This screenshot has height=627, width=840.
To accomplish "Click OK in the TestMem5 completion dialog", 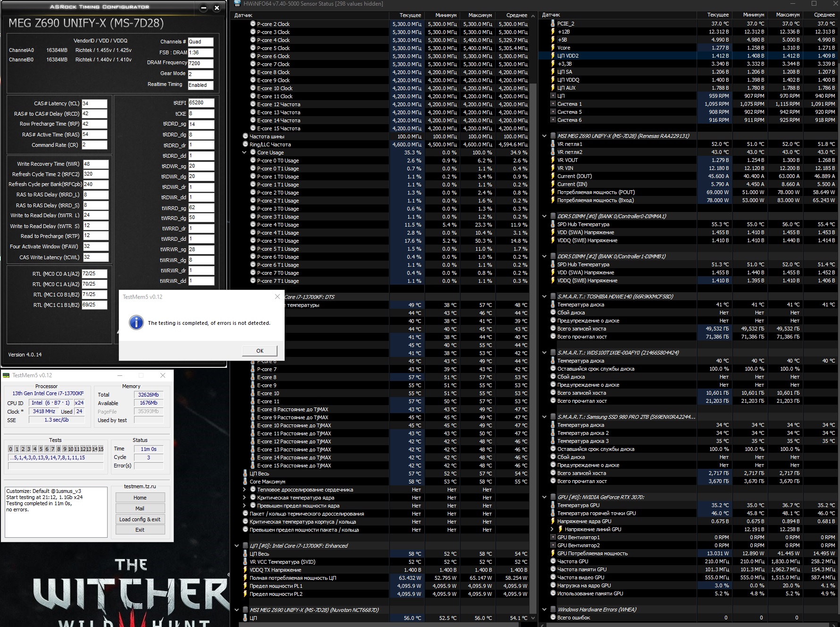I will (260, 351).
